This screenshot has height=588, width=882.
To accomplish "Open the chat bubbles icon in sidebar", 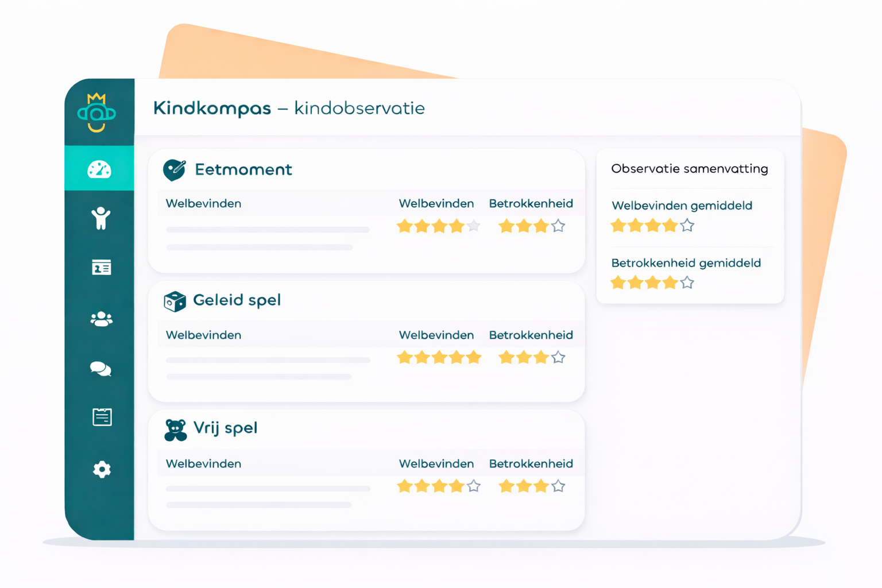I will pos(101,369).
